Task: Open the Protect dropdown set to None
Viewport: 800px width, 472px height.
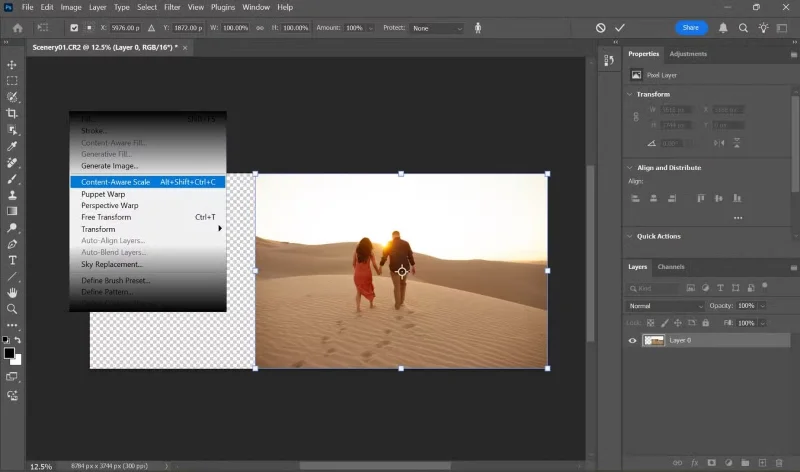Action: [437, 28]
